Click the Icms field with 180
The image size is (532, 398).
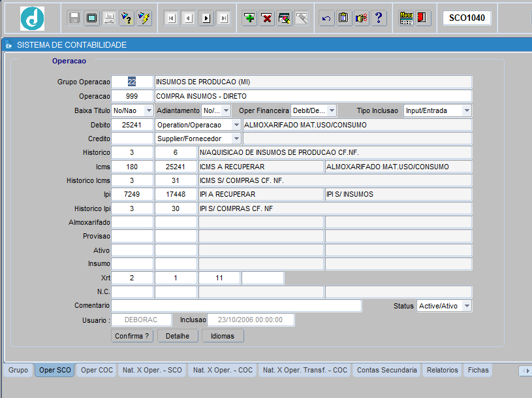pyautogui.click(x=132, y=167)
